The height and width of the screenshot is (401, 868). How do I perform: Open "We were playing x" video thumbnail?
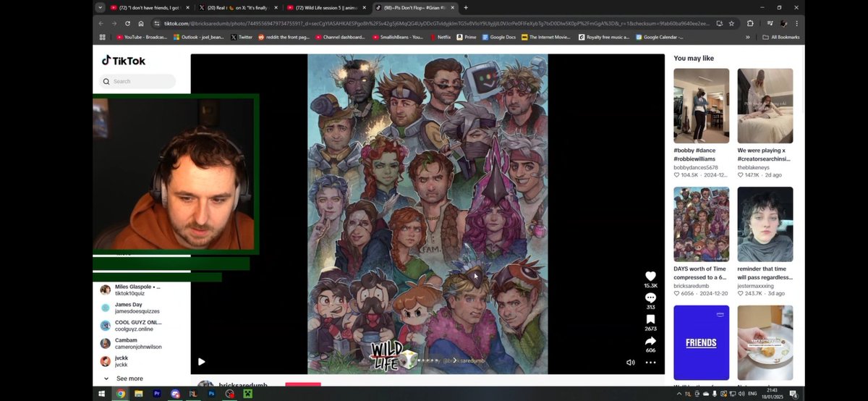[x=765, y=106]
